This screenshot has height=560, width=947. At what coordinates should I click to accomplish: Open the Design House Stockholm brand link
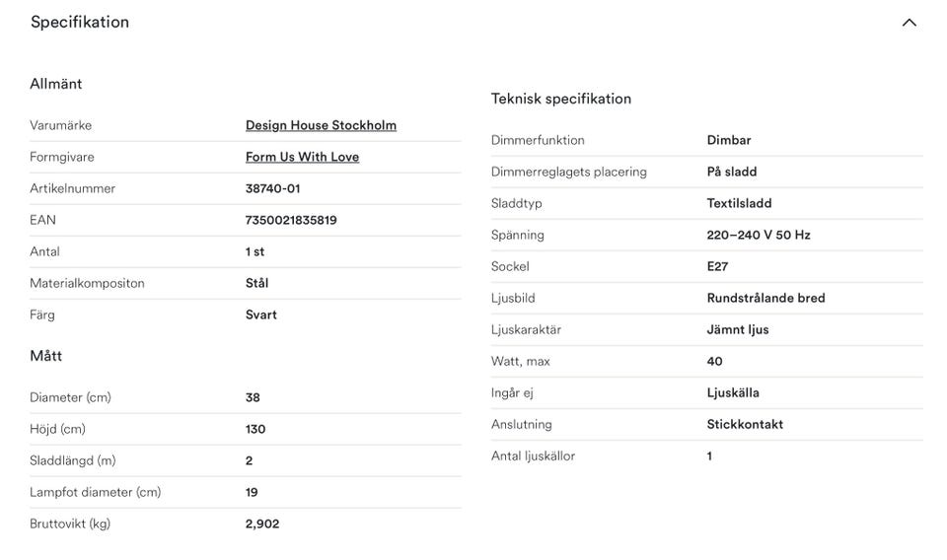[321, 125]
